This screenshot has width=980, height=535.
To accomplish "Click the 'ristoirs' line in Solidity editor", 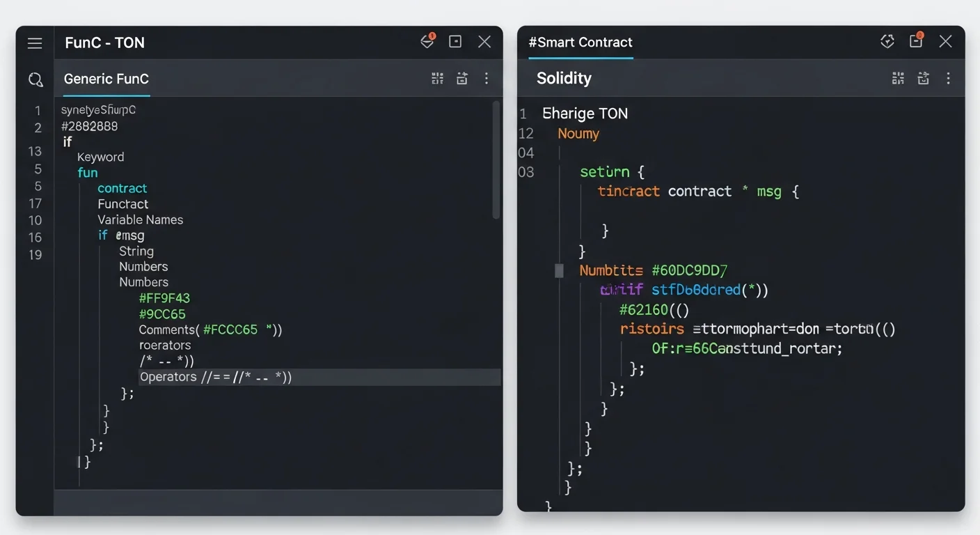I will pos(757,329).
